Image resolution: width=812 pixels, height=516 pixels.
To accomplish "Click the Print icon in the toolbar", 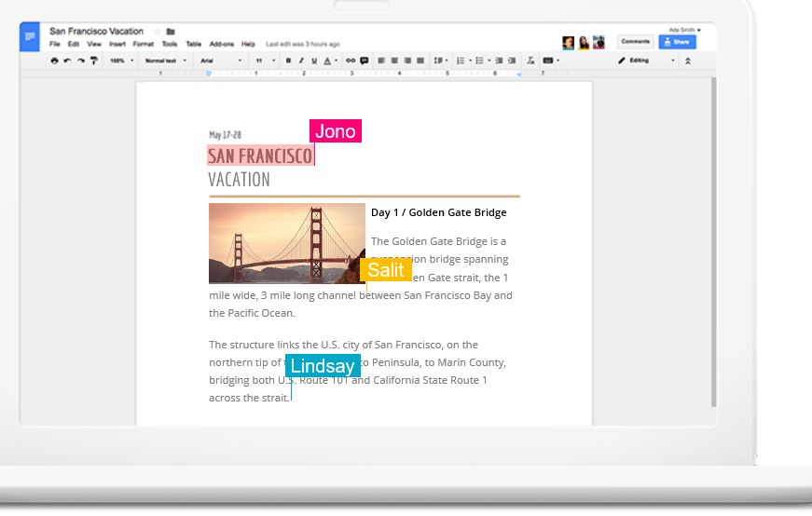I will coord(54,61).
